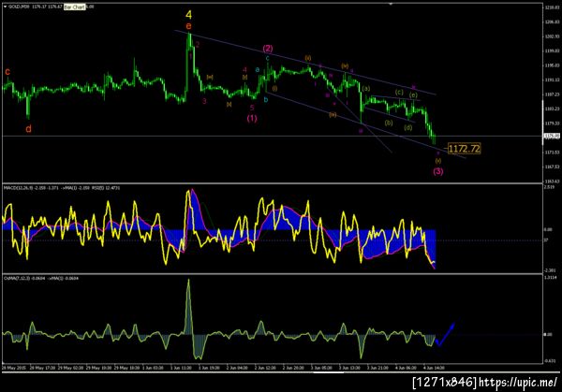This screenshot has height=392, width=562.
Task: Select the olive (a) wave label
Action: pos(366,88)
